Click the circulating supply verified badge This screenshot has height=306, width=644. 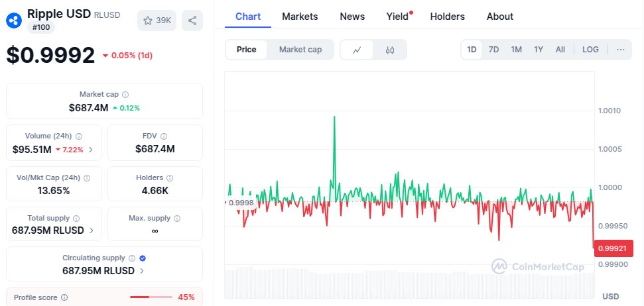tap(143, 258)
